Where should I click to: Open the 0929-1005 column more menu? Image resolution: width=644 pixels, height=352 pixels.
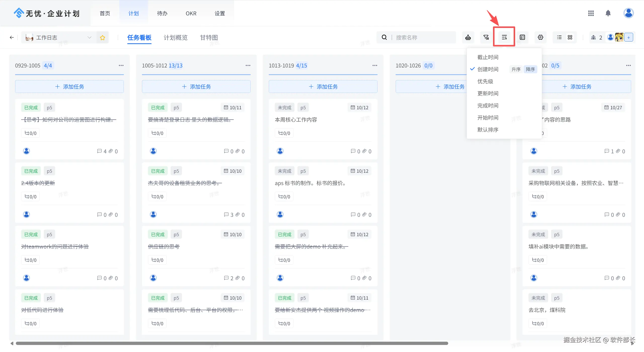tap(121, 65)
